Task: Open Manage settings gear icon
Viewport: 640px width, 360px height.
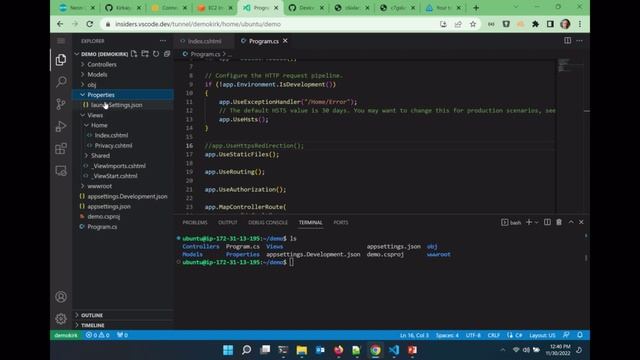Action: tap(61, 318)
